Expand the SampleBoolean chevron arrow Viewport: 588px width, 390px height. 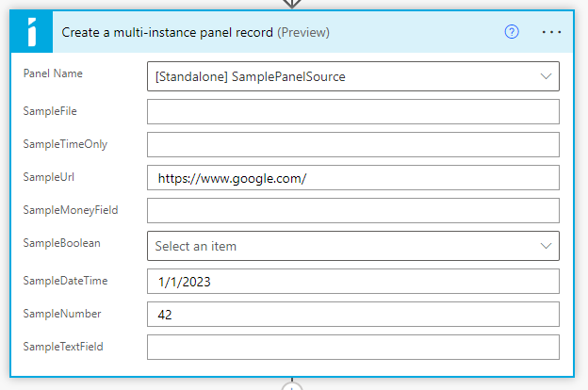[x=546, y=246]
